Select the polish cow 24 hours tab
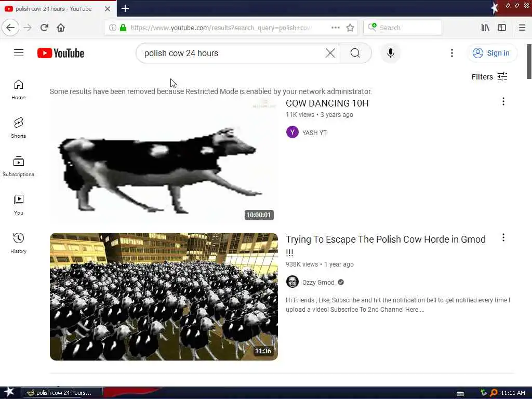The width and height of the screenshot is (532, 399). [54, 9]
